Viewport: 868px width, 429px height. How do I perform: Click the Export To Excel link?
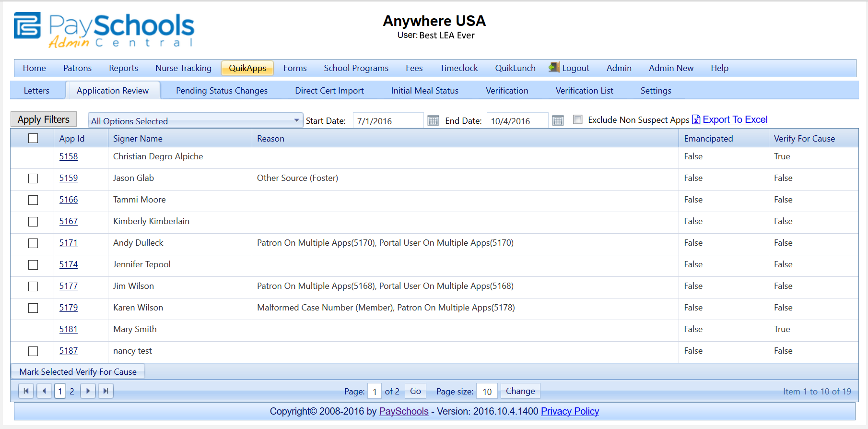735,119
